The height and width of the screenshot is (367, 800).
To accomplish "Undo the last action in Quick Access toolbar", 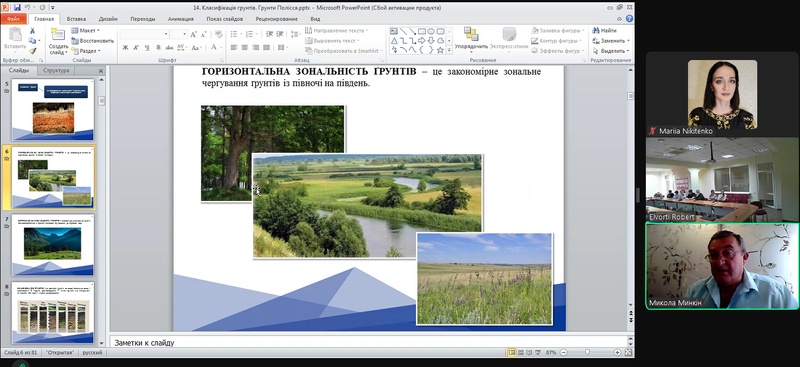I will pos(28,8).
